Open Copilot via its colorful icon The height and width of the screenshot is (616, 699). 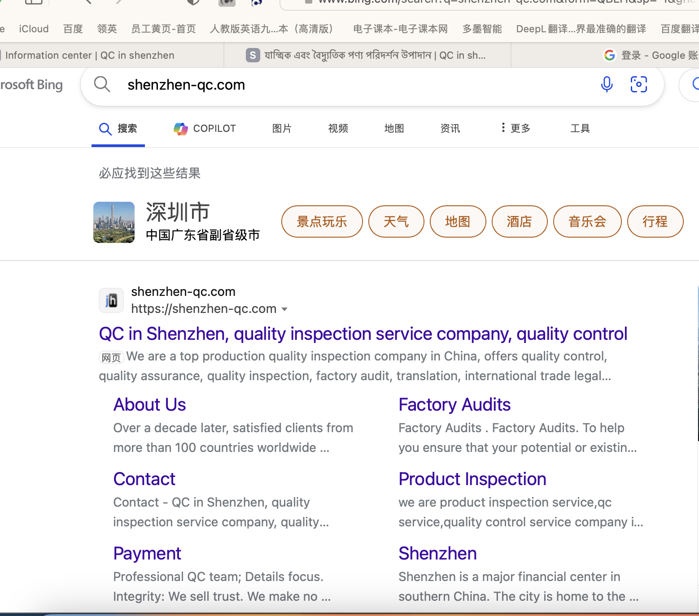click(x=180, y=129)
